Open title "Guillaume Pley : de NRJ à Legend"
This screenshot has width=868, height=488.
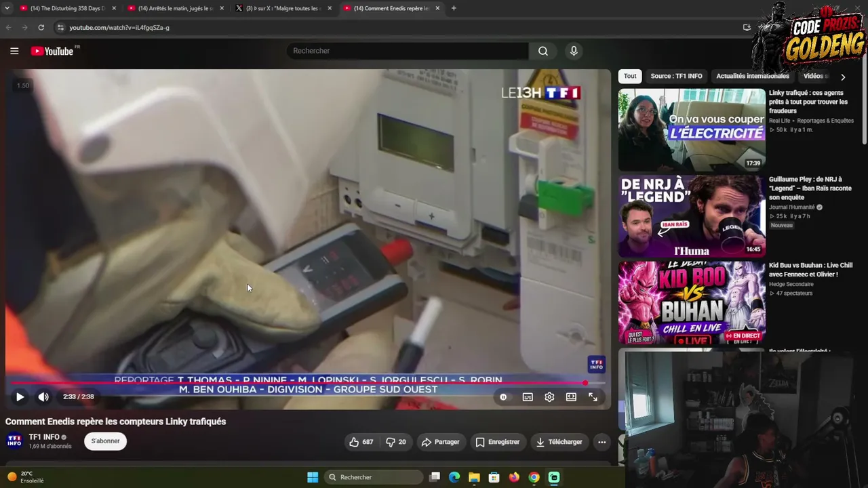(x=810, y=188)
